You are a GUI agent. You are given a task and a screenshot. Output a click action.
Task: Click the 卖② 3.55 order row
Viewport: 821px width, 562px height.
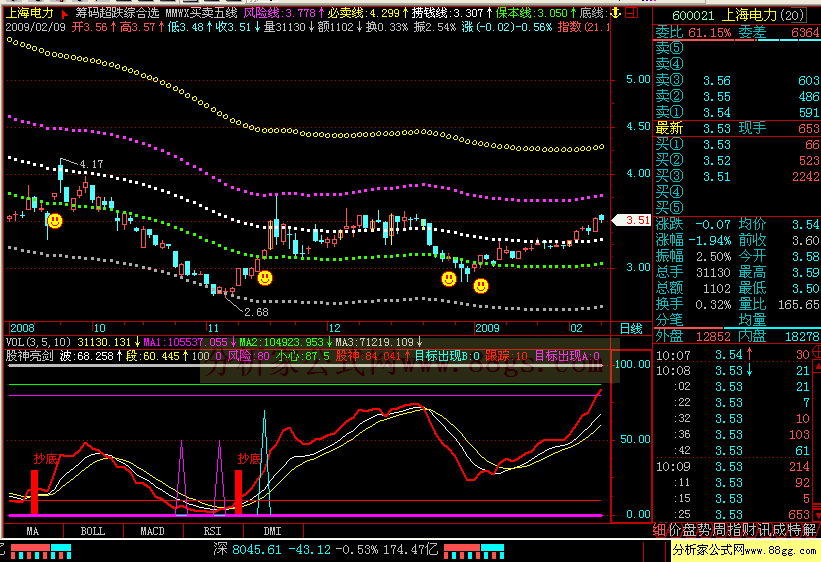[x=737, y=96]
